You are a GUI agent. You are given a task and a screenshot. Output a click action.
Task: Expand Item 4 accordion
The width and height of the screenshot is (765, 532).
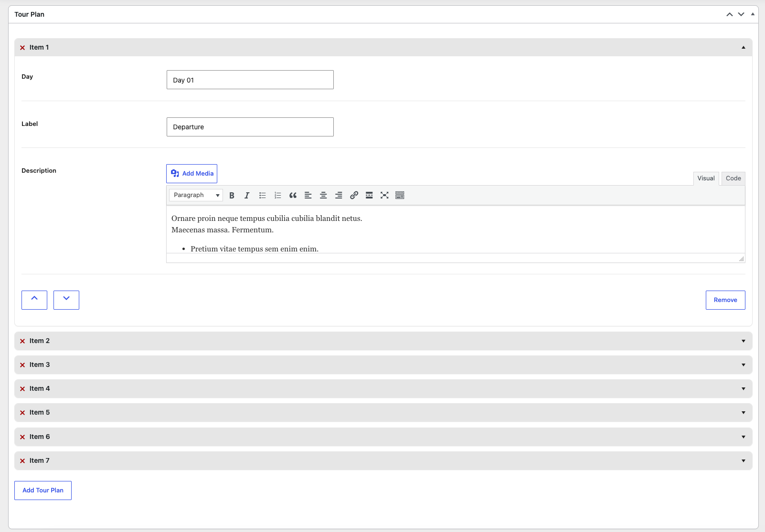tap(744, 389)
